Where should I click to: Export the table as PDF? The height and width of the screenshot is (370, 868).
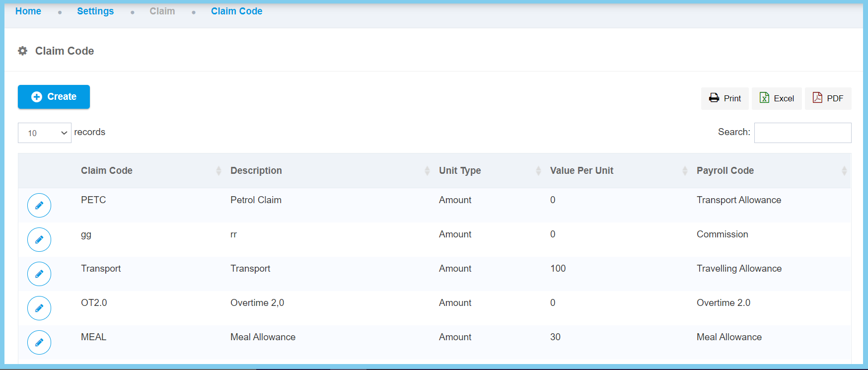click(x=828, y=98)
